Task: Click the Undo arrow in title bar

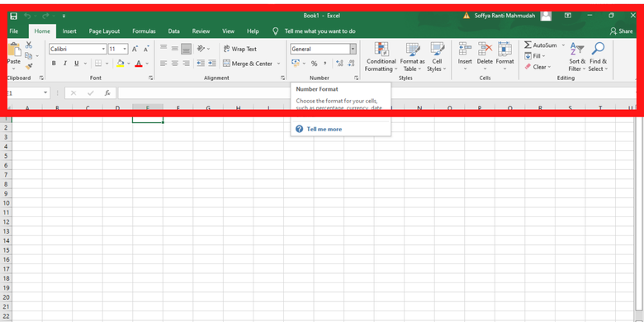Action: point(27,16)
